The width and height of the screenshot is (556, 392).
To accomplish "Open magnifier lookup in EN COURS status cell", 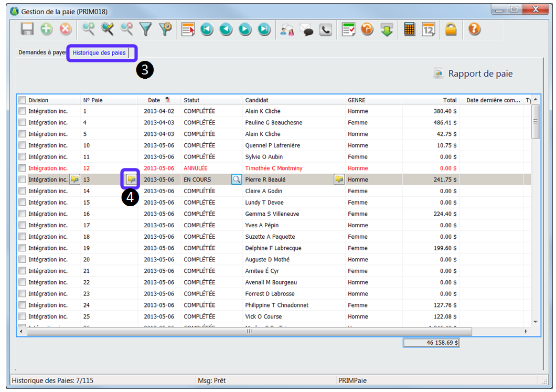I will point(237,179).
